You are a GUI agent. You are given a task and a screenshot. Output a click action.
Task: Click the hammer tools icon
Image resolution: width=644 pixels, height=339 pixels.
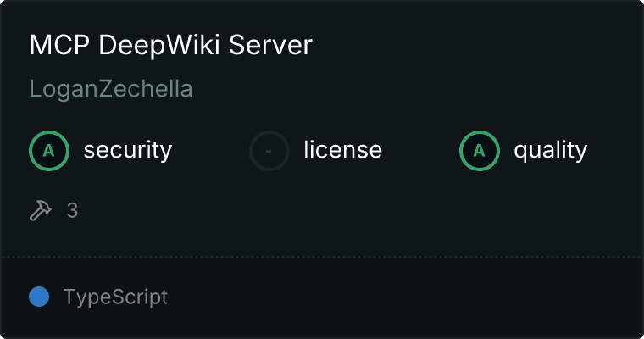(41, 210)
